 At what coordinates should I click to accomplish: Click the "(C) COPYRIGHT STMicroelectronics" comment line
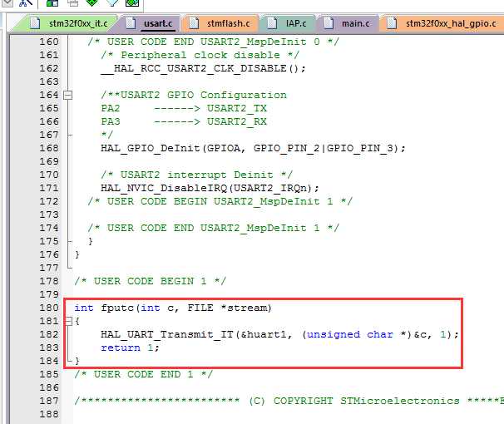289,401
